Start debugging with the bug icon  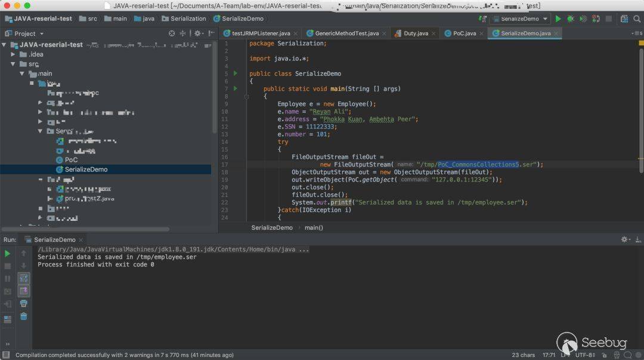pyautogui.click(x=571, y=19)
